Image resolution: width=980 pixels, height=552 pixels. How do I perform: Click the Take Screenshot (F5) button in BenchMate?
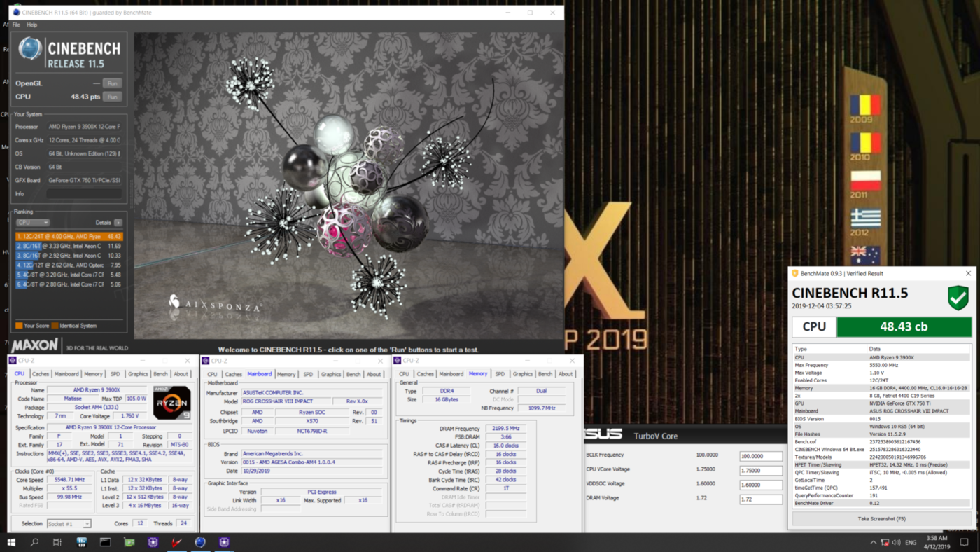(881, 517)
